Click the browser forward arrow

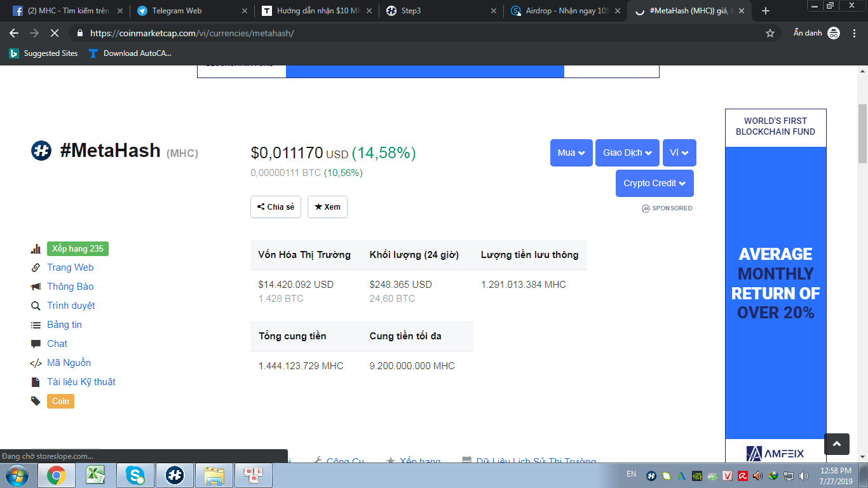[x=34, y=33]
